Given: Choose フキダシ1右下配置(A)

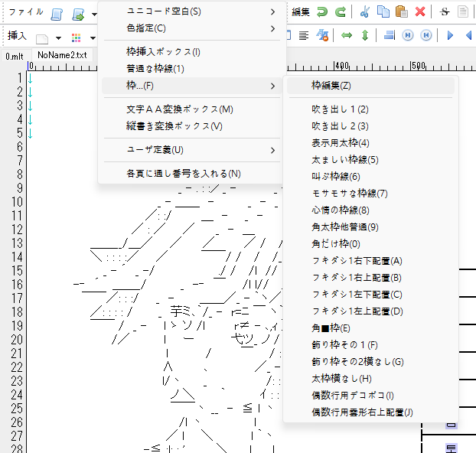Looking at the screenshot, I should (370, 261).
